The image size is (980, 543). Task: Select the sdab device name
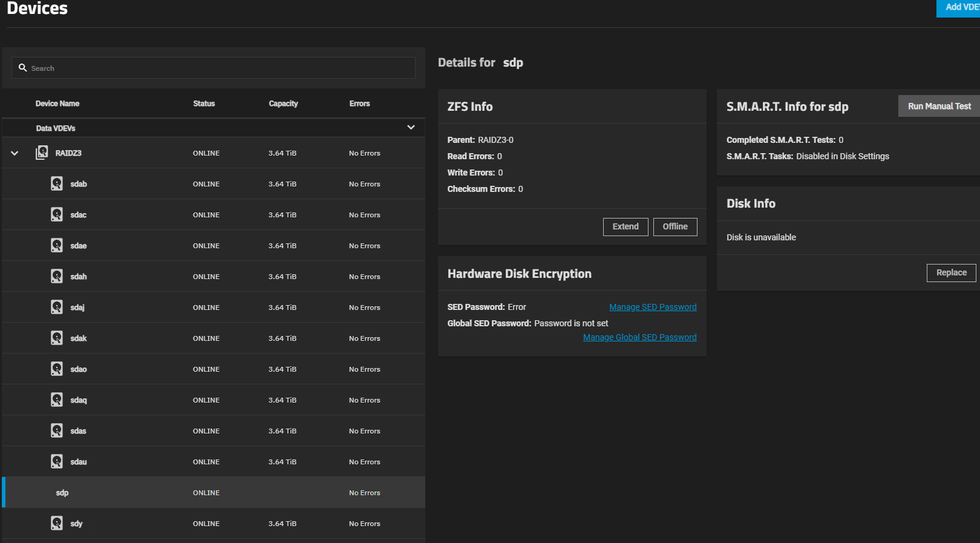click(79, 184)
